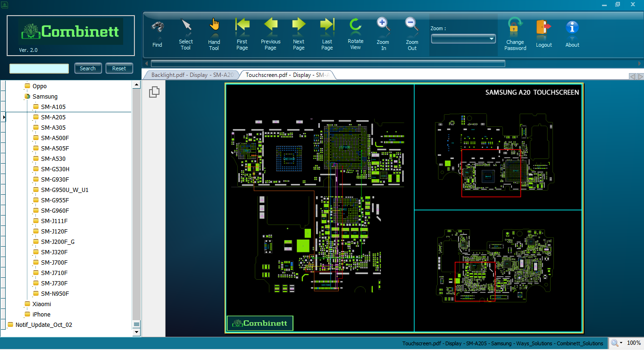The width and height of the screenshot is (644, 350).
Task: Choose the SM-J710F folder
Action: (54, 273)
